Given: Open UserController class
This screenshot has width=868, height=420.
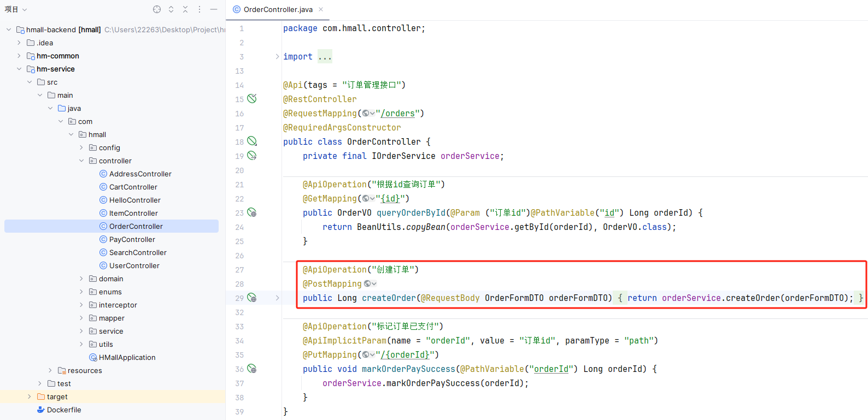Looking at the screenshot, I should 134,265.
